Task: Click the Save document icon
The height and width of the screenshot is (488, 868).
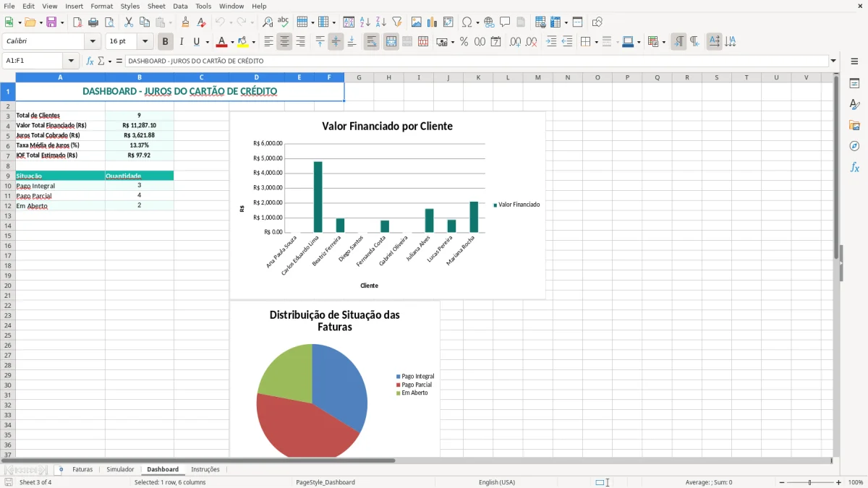Action: 51,22
